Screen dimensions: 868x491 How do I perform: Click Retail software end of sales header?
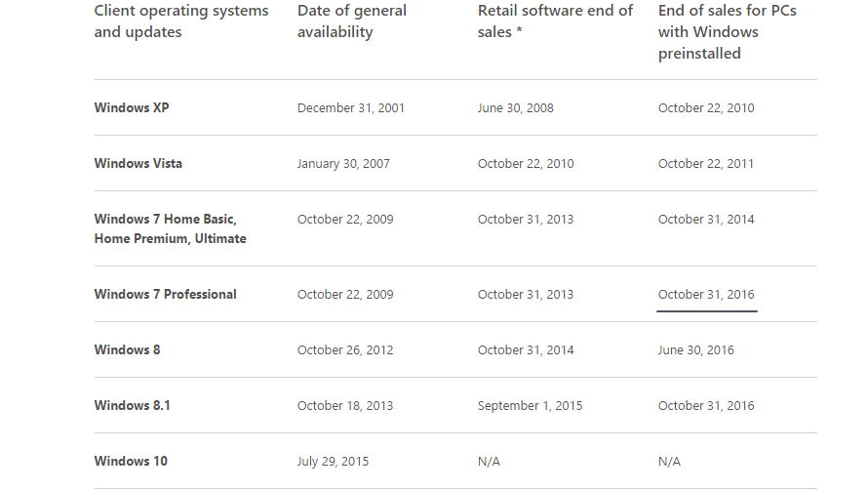pos(555,21)
